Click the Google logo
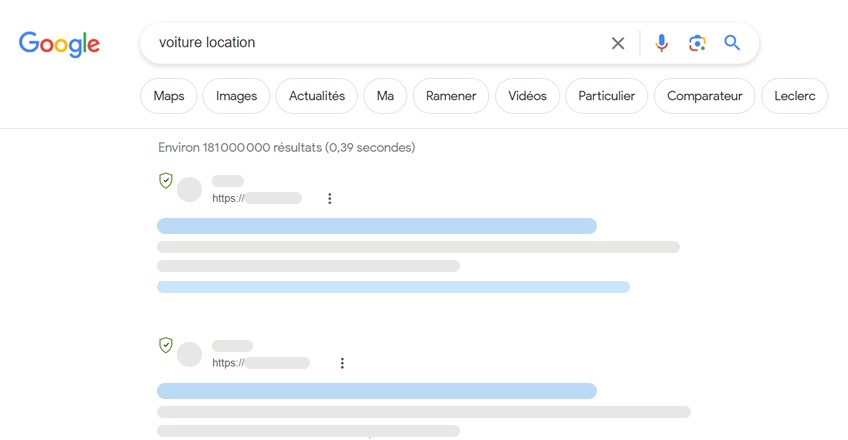This screenshot has width=848, height=440. [x=59, y=44]
